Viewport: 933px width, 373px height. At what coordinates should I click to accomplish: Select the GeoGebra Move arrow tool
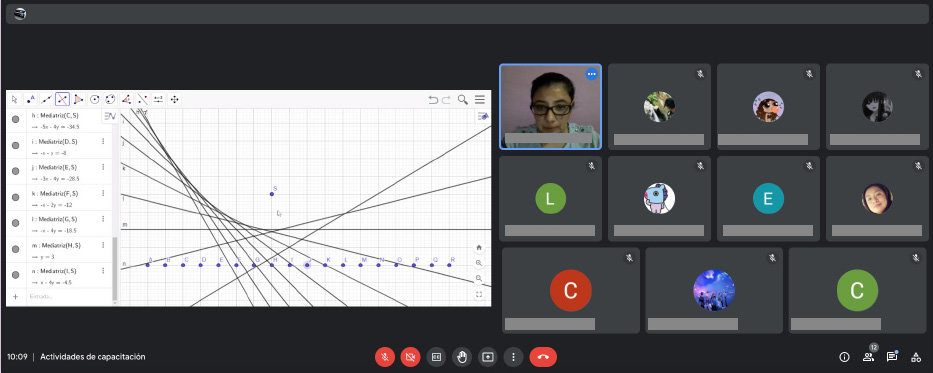point(15,99)
